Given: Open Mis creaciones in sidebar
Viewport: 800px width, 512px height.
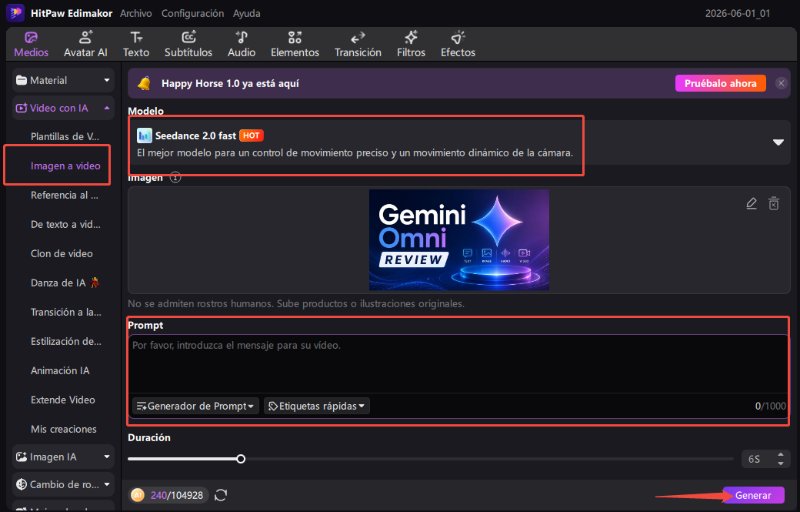Looking at the screenshot, I should (63, 429).
